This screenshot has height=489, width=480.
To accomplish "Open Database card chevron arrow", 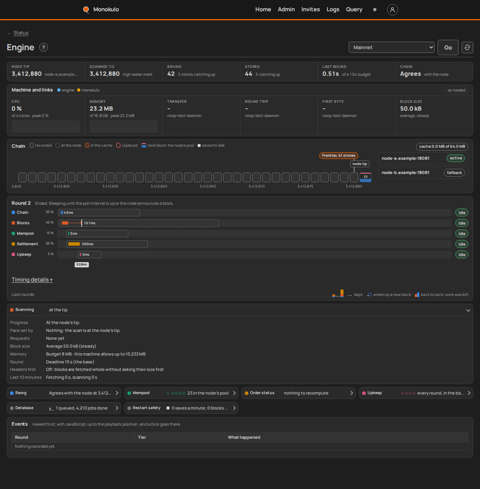I will point(117,408).
